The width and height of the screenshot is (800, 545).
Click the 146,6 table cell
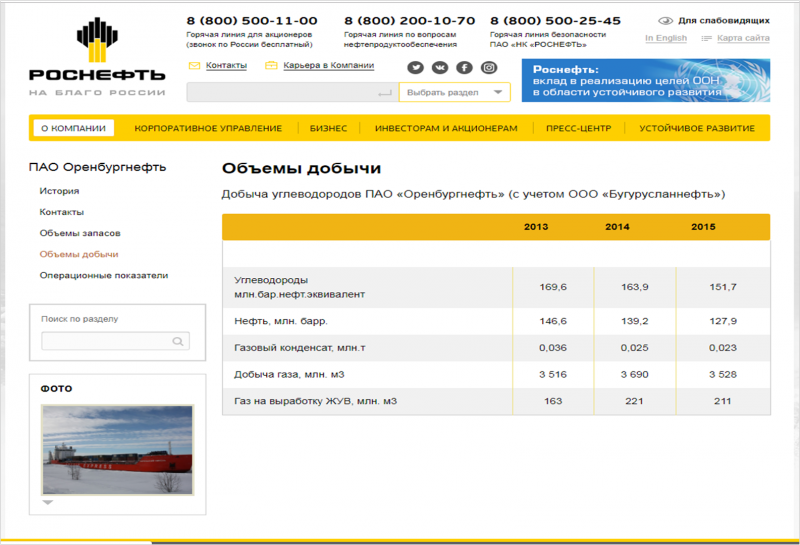[x=553, y=321]
